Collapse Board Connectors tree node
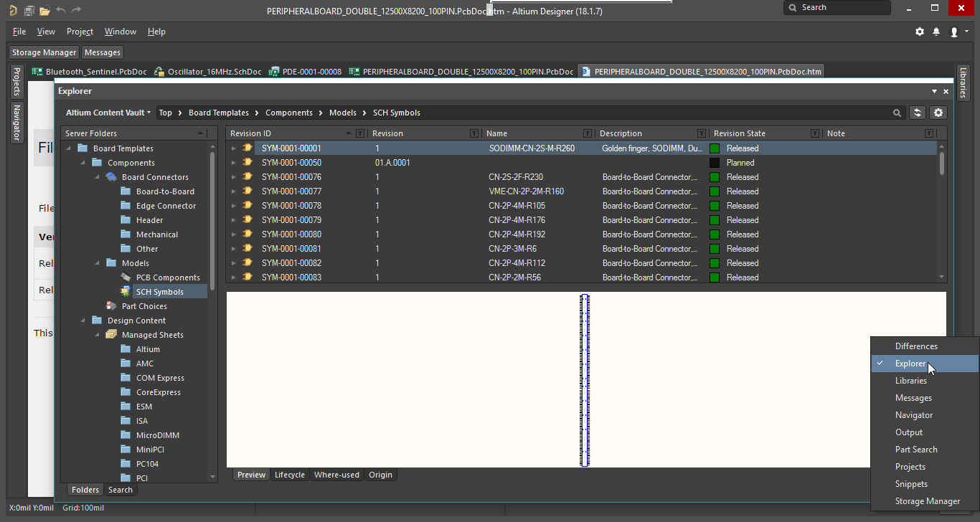Screen dimensions: 980x522 coord(98,177)
